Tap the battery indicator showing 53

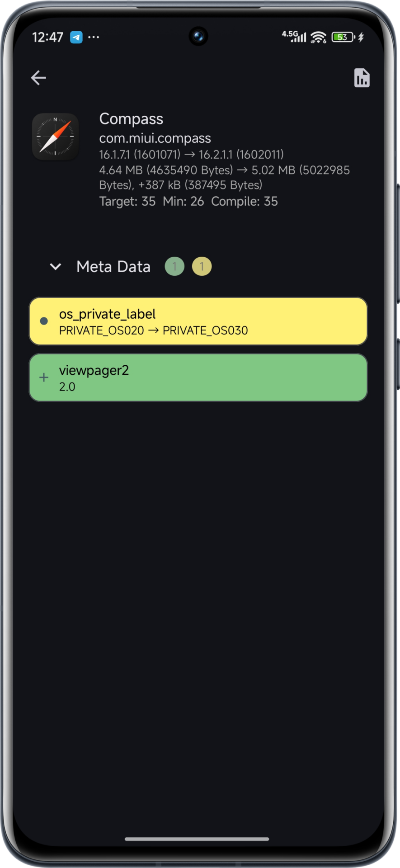point(344,37)
